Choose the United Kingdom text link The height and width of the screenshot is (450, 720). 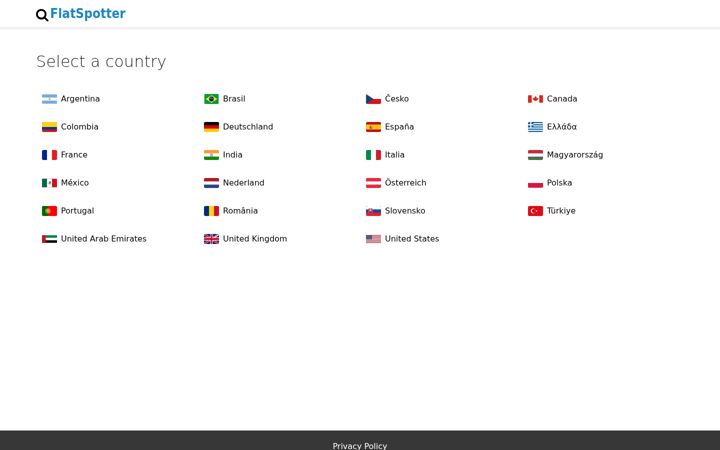[255, 239]
